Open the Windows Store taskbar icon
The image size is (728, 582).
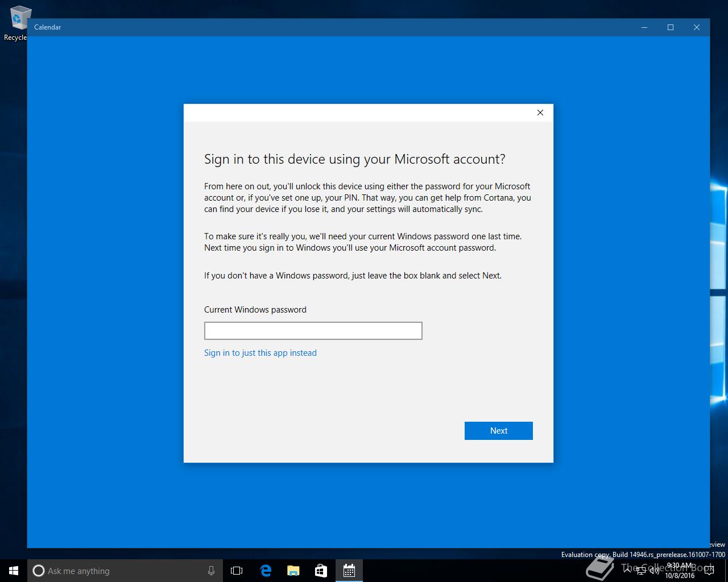tap(321, 571)
